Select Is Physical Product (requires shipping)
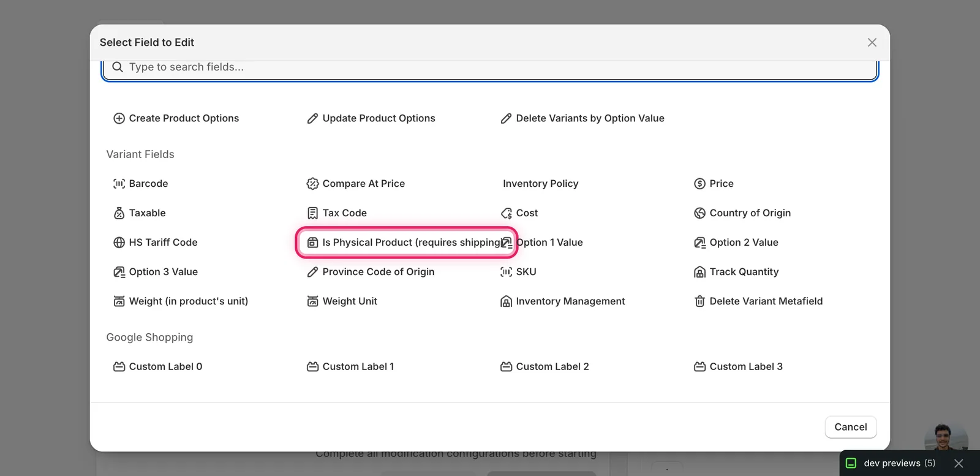Screen dimensions: 980x476 pyautogui.click(x=407, y=243)
